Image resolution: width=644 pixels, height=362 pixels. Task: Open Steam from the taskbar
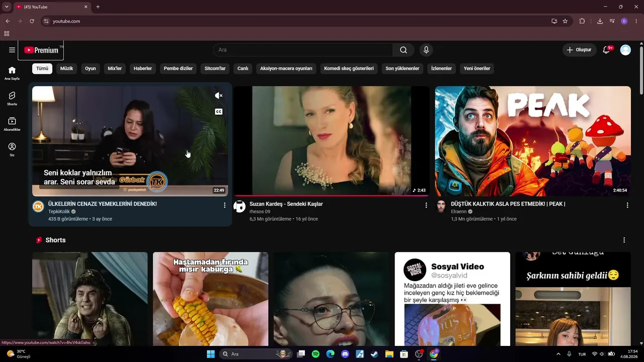[x=374, y=354]
